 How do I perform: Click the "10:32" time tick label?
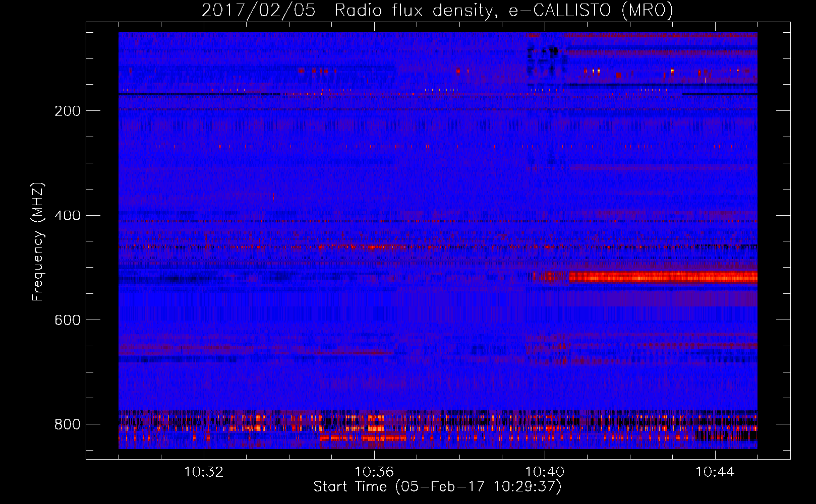204,472
